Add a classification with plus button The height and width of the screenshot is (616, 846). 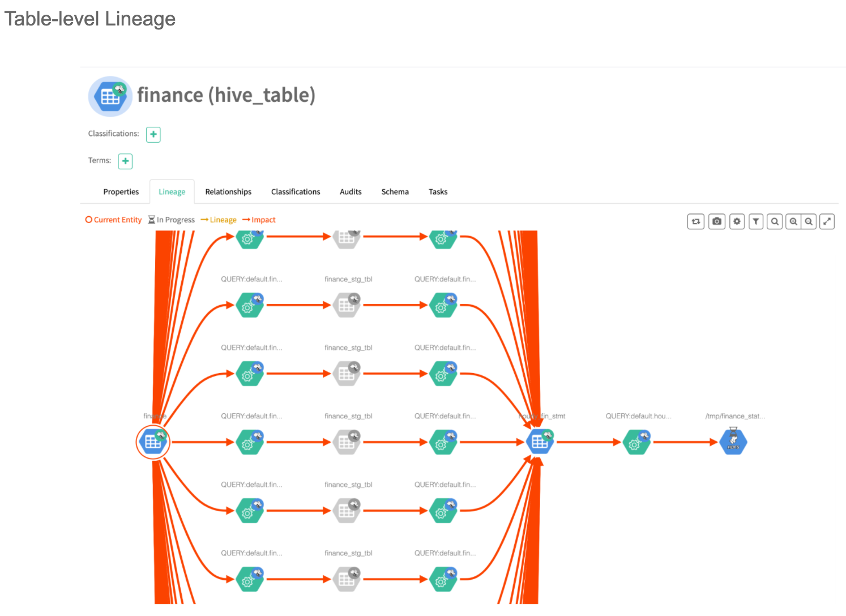(x=153, y=135)
